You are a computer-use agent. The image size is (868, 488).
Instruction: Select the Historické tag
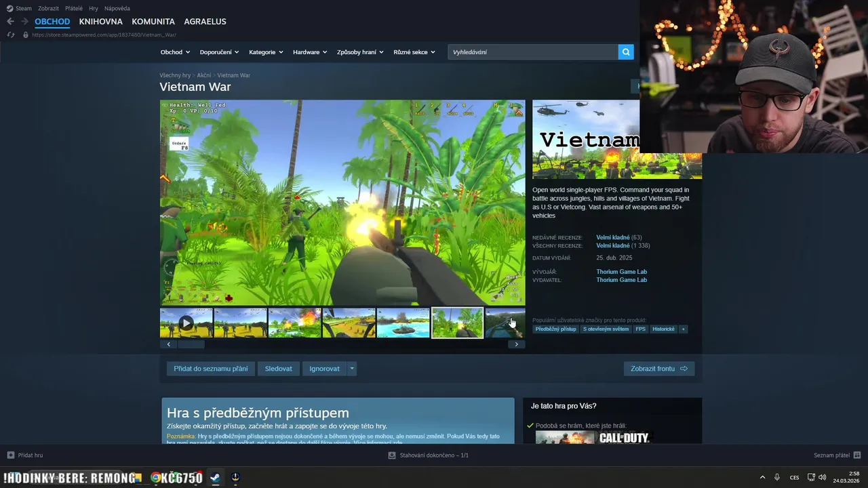pos(664,329)
